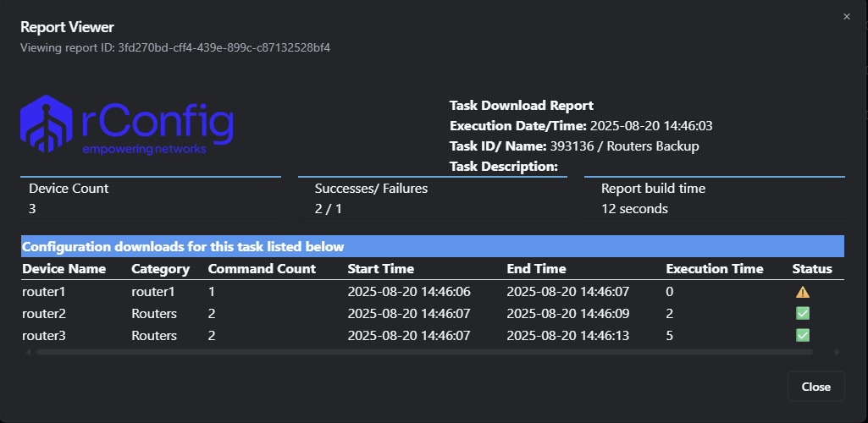Select the router3 device name cell
868x423 pixels.
(43, 336)
